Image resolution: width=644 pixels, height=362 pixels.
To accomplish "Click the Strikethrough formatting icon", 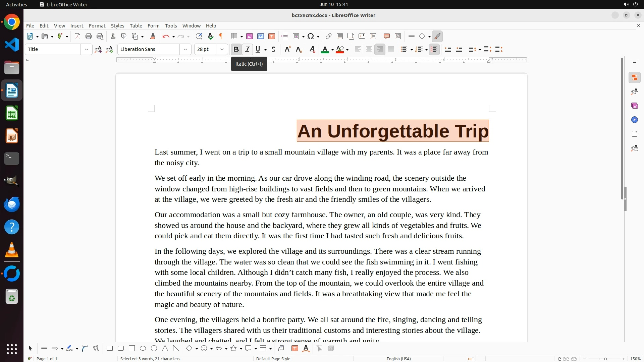I will pyautogui.click(x=273, y=50).
